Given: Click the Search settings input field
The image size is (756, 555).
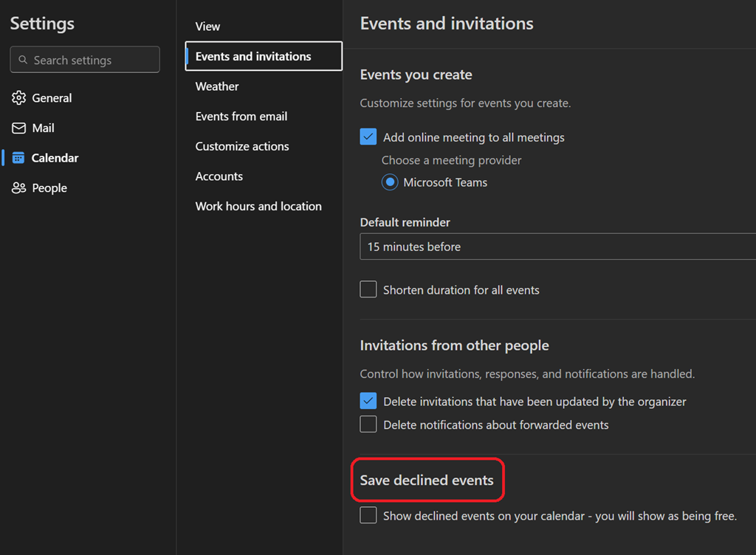Looking at the screenshot, I should point(92,60).
